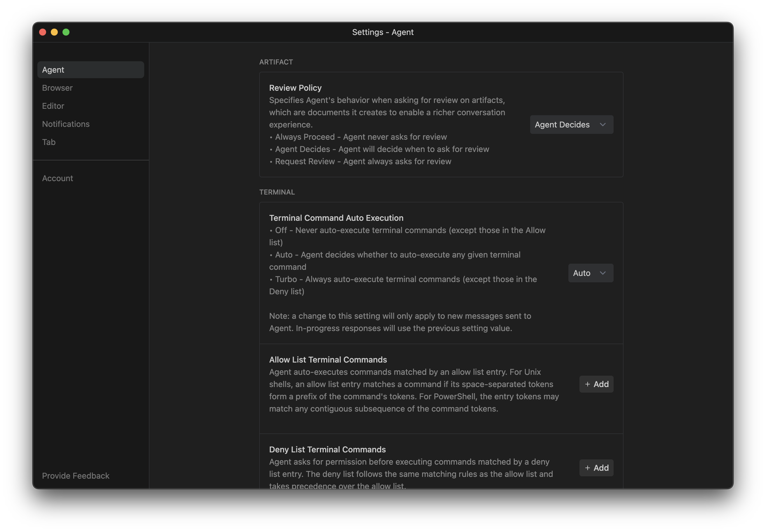Open the Editor settings tab
766x532 pixels.
tap(53, 106)
